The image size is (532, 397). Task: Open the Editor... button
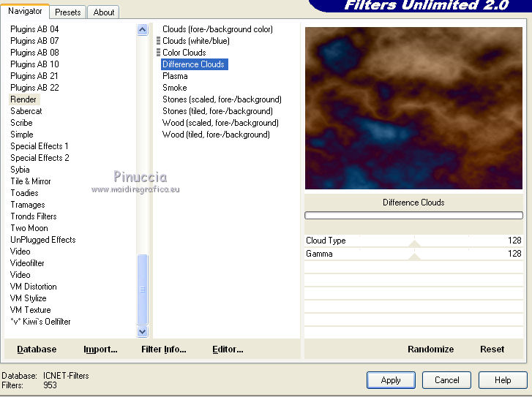click(x=228, y=349)
